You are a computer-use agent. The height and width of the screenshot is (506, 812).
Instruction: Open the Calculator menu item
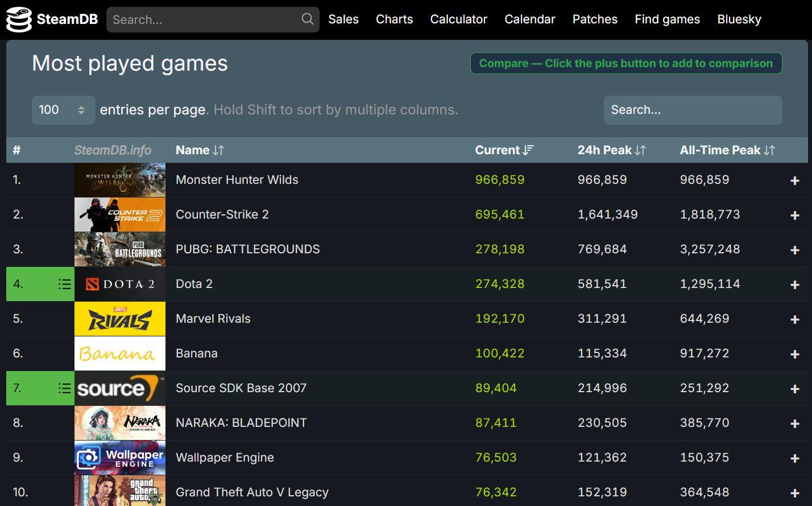458,19
